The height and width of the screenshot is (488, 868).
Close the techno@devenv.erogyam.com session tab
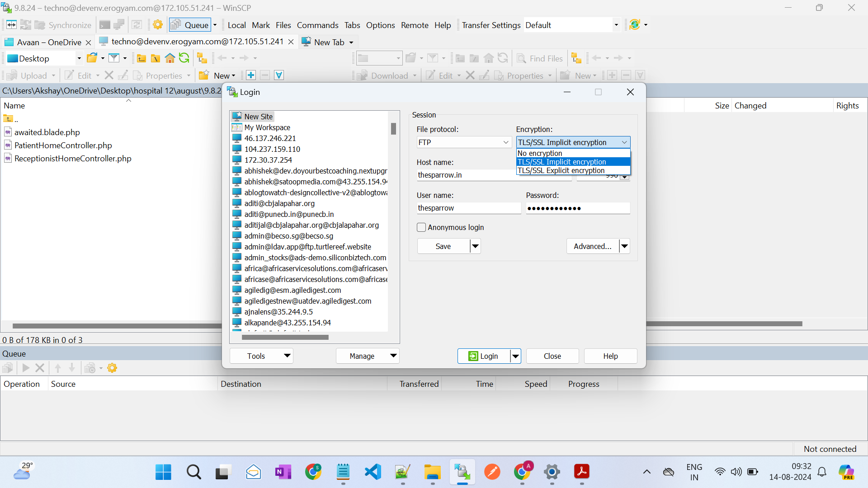click(x=291, y=42)
